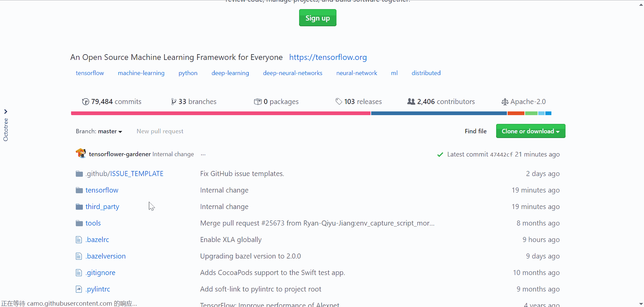Viewport: 644px width, 307px height.
Task: Click the green commit status checkmark
Action: point(440,155)
